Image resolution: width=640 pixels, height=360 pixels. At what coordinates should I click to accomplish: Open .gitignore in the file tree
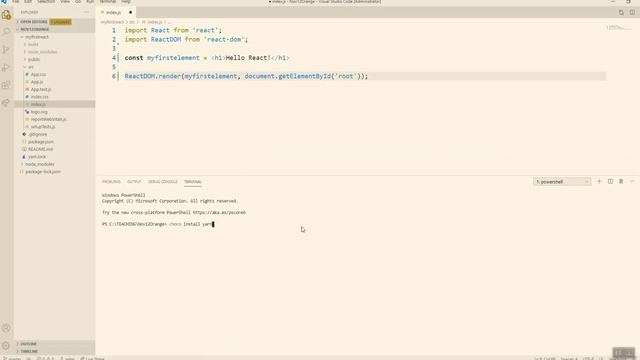pos(38,134)
